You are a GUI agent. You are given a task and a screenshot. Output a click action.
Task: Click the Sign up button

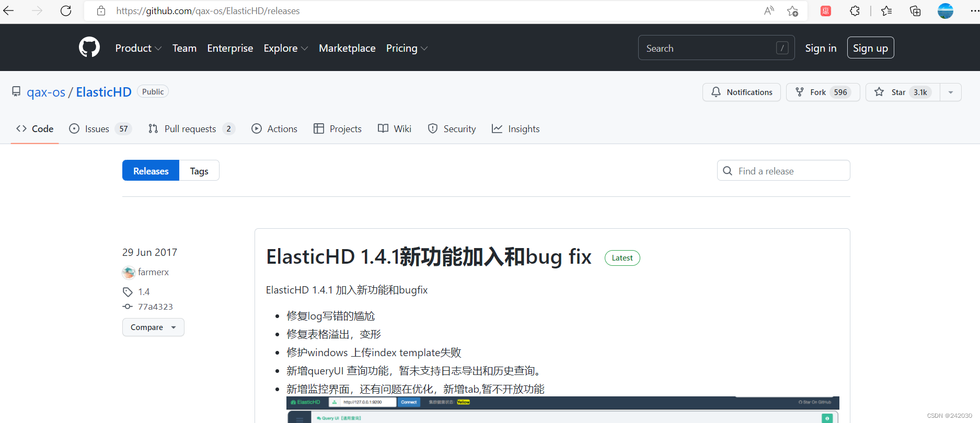tap(870, 48)
